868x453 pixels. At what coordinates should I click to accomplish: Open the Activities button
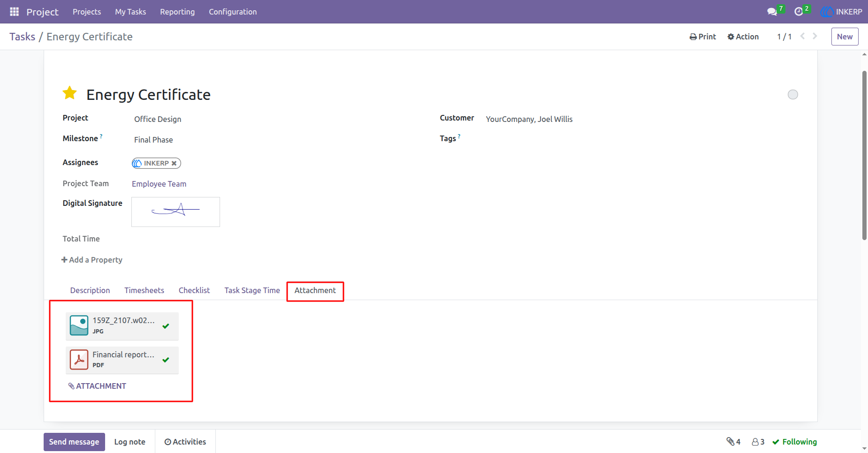(185, 442)
